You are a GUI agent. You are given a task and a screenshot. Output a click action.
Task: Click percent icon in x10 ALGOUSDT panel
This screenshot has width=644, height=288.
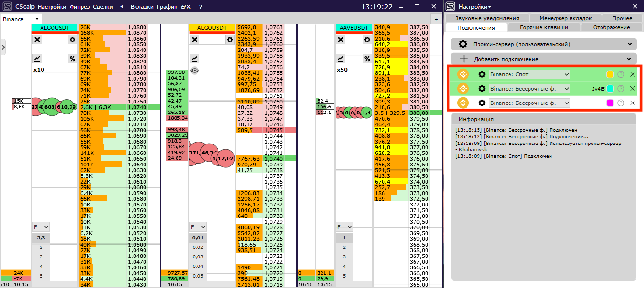point(73,59)
